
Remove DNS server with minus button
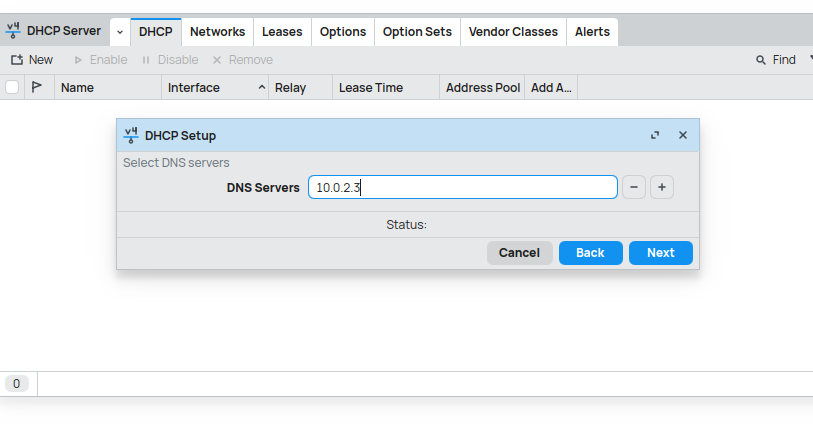[634, 187]
